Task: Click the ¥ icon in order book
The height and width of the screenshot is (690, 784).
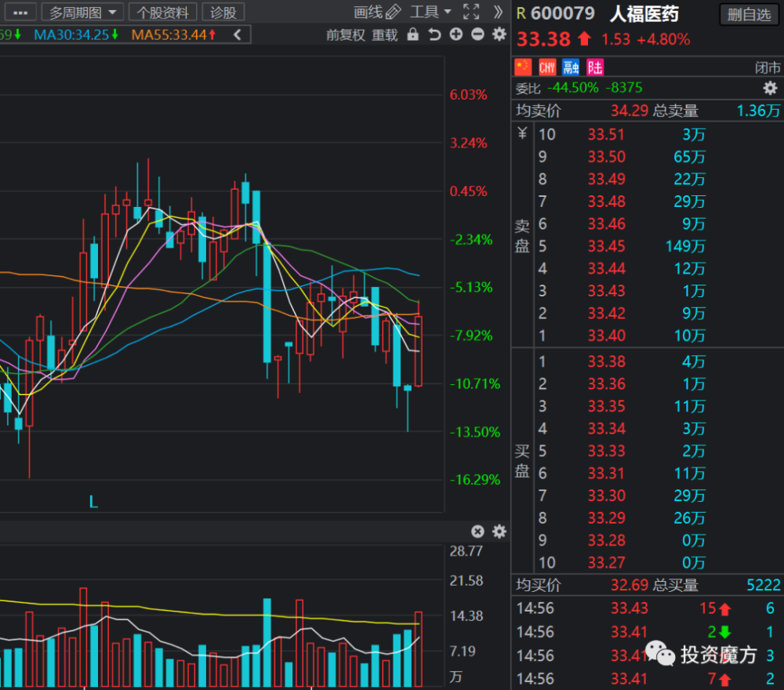Action: tap(522, 133)
